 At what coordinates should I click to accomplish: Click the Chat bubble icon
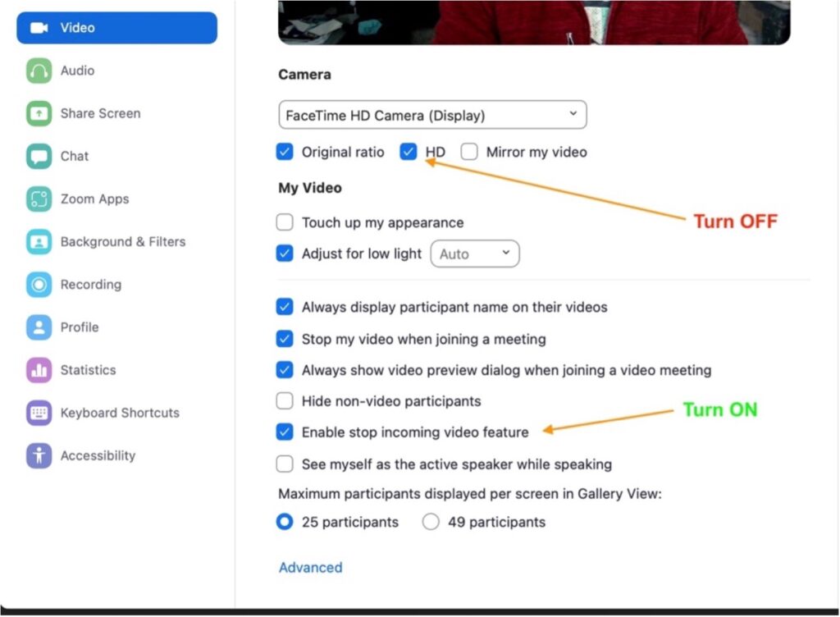39,157
